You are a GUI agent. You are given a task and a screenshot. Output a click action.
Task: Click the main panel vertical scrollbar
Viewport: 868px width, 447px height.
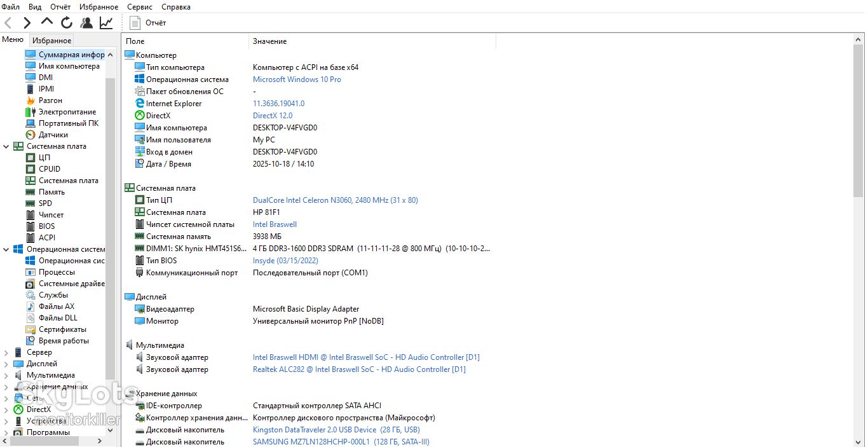(858, 240)
